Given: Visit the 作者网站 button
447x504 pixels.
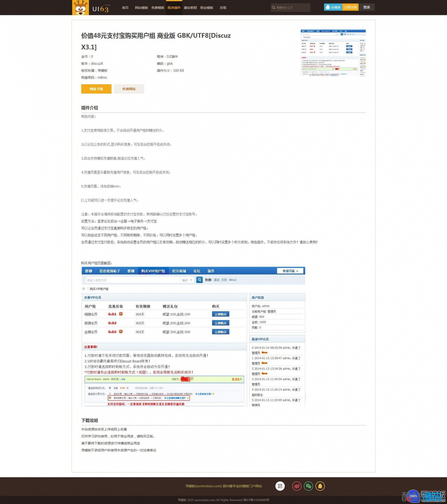Looking at the screenshot, I should click(129, 89).
